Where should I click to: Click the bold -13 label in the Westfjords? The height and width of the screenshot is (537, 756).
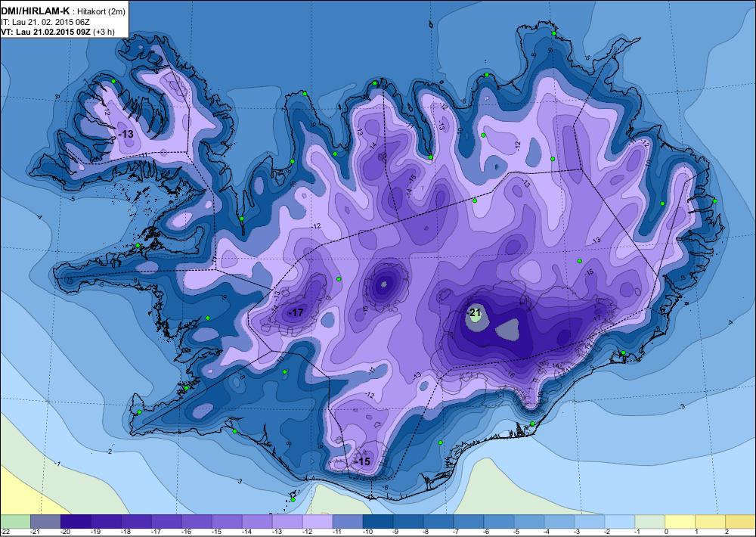tap(125, 134)
